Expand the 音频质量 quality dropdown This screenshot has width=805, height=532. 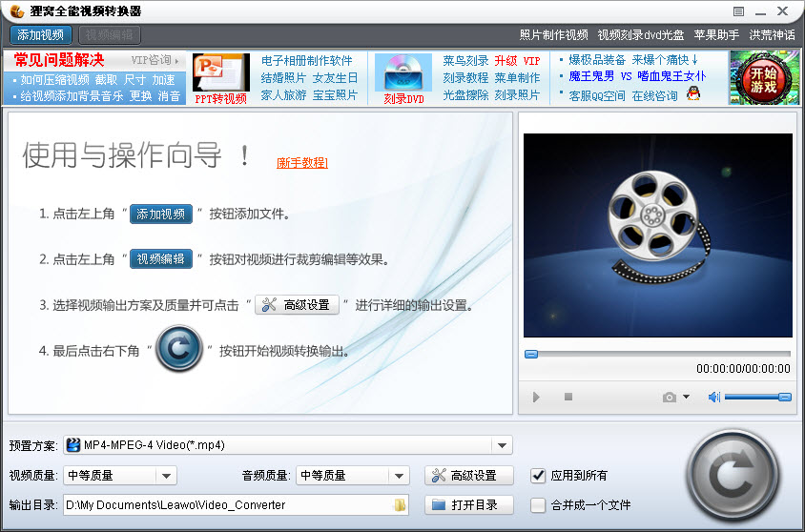399,475
